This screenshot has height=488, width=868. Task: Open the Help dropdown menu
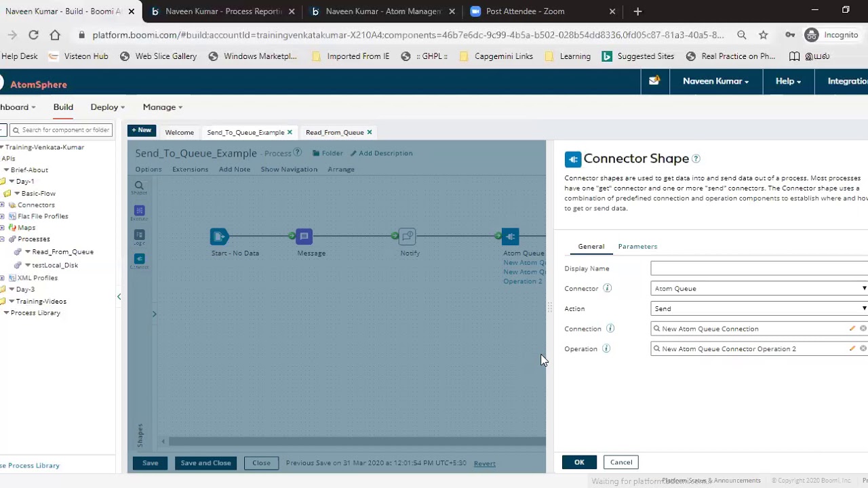tap(788, 81)
